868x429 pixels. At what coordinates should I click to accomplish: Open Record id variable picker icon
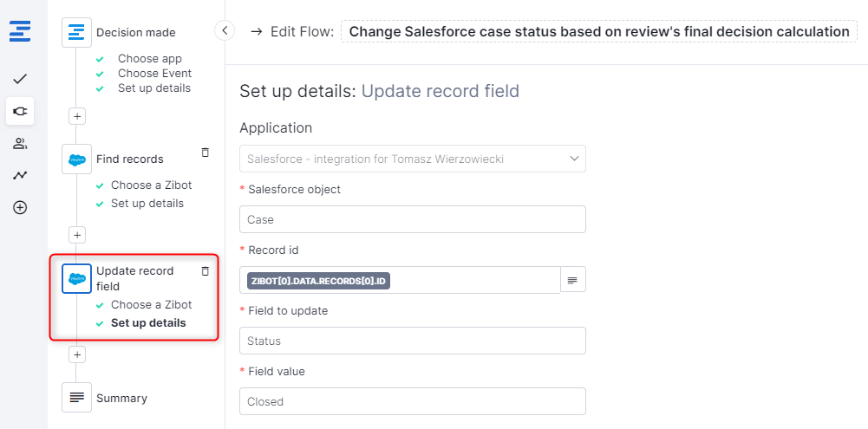573,280
